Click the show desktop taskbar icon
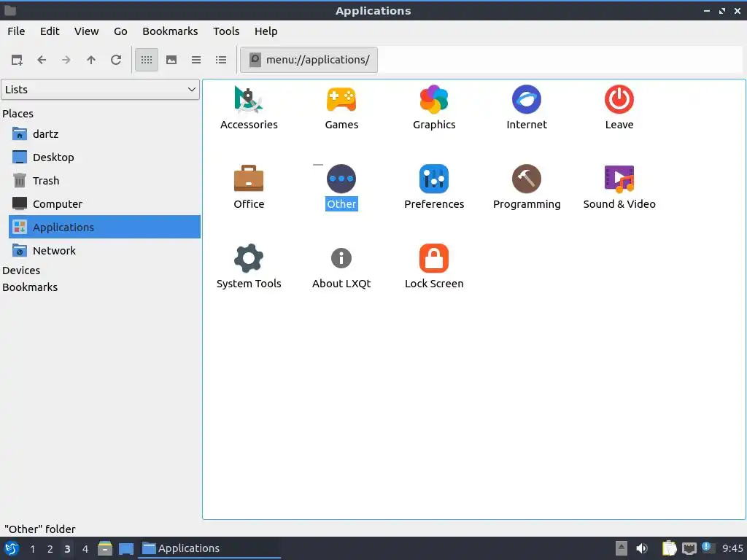Image resolution: width=747 pixels, height=560 pixels. click(x=125, y=548)
